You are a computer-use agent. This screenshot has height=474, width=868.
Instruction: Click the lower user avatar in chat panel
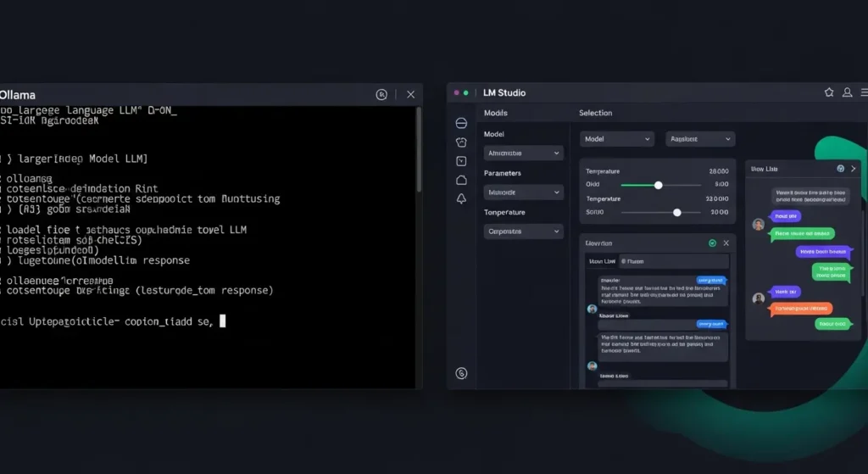(759, 298)
